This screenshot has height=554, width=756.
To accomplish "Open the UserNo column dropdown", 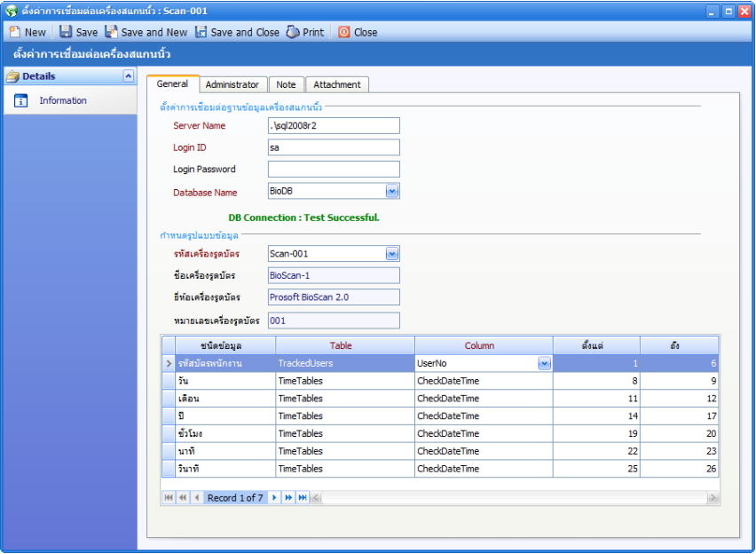I will tap(544, 363).
